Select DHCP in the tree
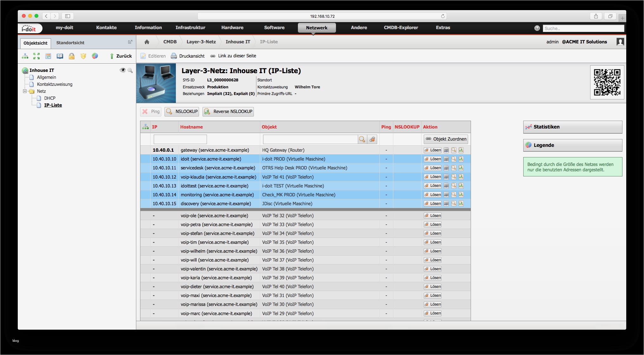 [50, 98]
